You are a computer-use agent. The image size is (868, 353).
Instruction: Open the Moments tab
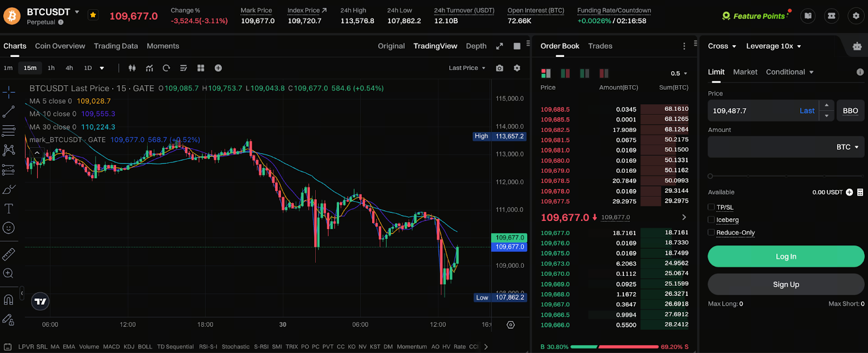click(163, 46)
